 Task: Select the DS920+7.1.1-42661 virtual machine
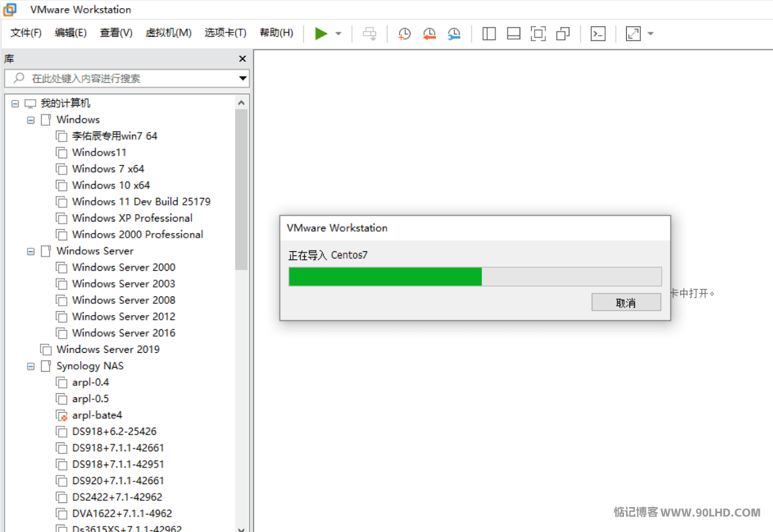(118, 481)
